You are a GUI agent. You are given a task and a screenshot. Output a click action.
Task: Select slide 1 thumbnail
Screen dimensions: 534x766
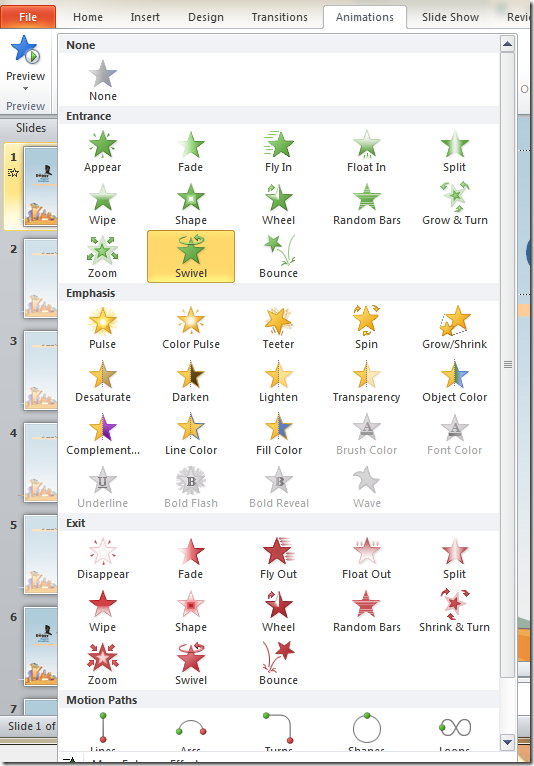click(x=41, y=186)
